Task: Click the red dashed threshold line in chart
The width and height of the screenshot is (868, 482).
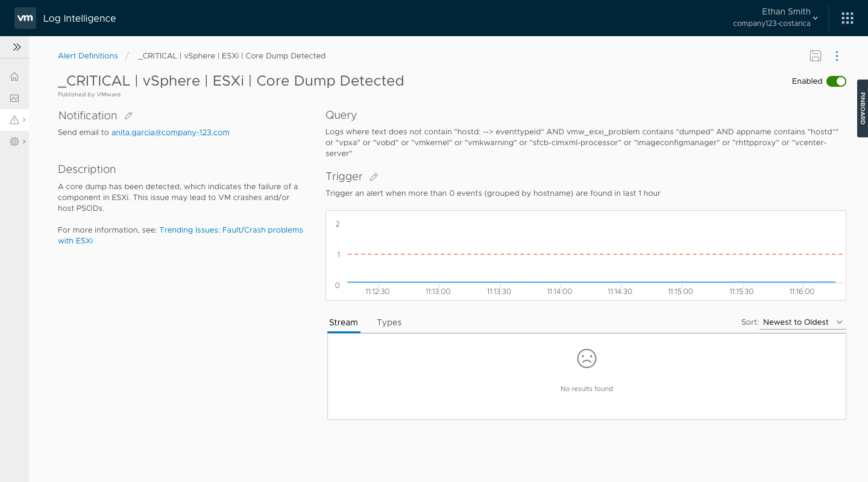Action: [x=595, y=254]
